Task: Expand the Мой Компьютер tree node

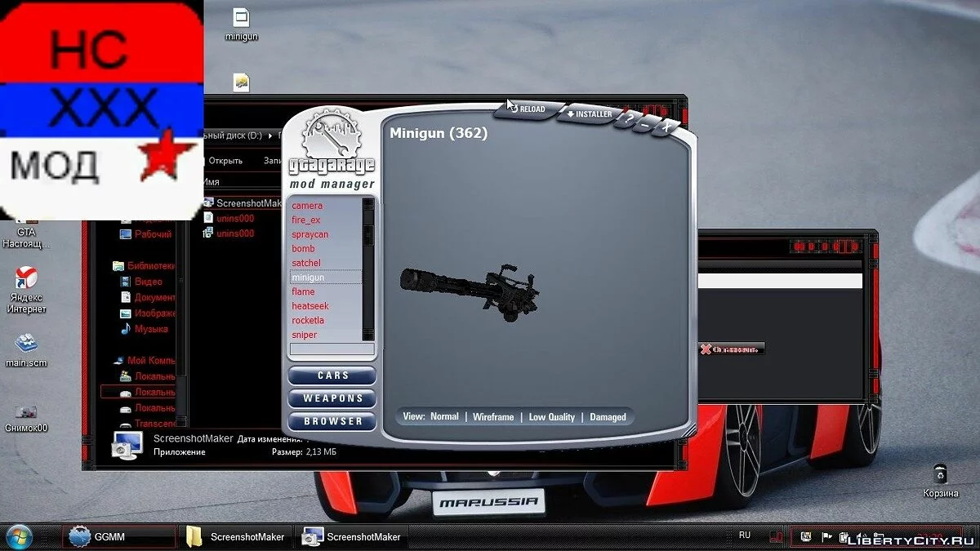Action: click(119, 360)
